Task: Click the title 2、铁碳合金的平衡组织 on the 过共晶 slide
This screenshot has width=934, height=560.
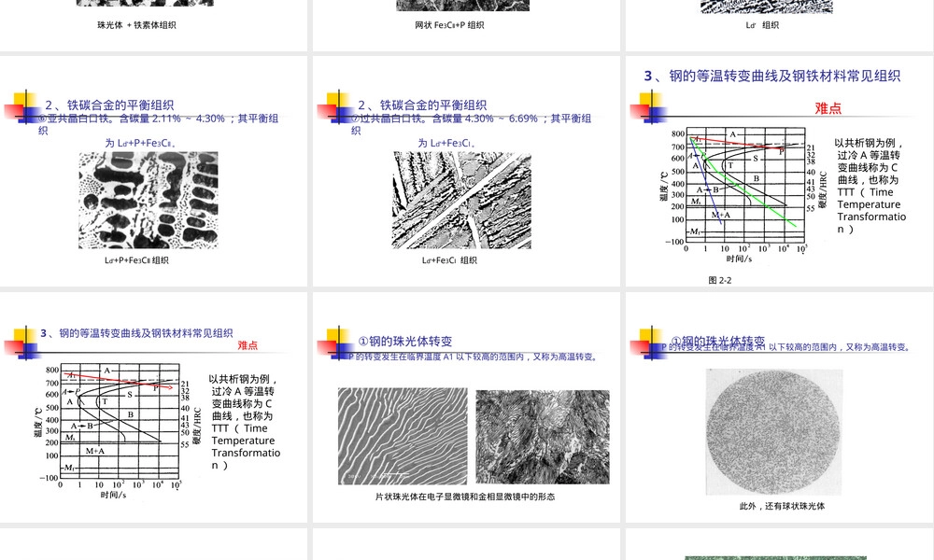Action: click(422, 105)
